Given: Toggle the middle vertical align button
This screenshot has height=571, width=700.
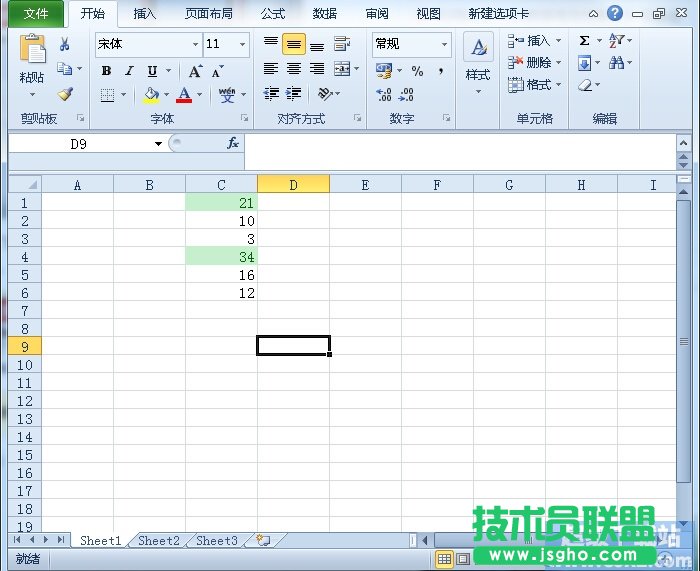Looking at the screenshot, I should (x=293, y=45).
